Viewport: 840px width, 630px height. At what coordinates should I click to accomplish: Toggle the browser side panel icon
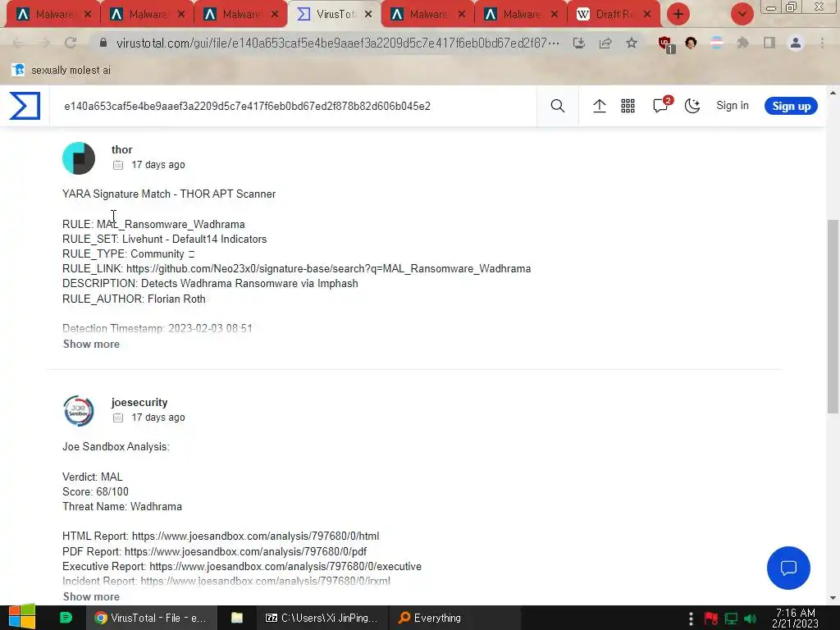click(x=769, y=43)
